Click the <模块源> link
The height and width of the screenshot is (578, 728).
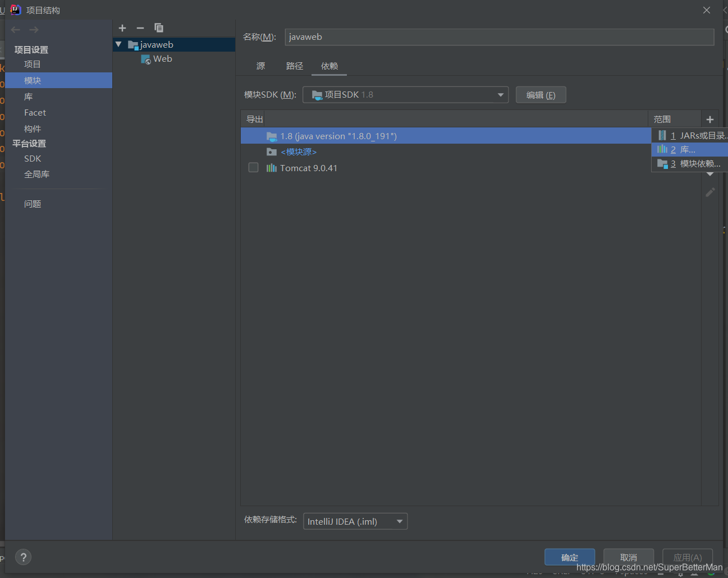point(299,152)
